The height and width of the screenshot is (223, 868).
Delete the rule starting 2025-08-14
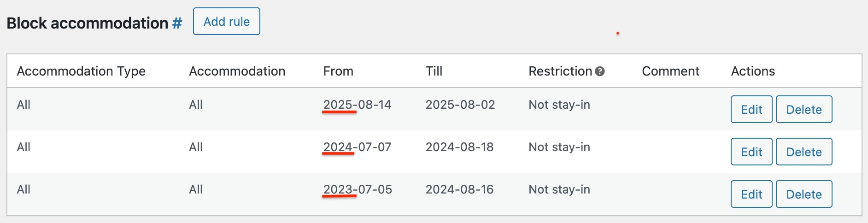pos(803,110)
